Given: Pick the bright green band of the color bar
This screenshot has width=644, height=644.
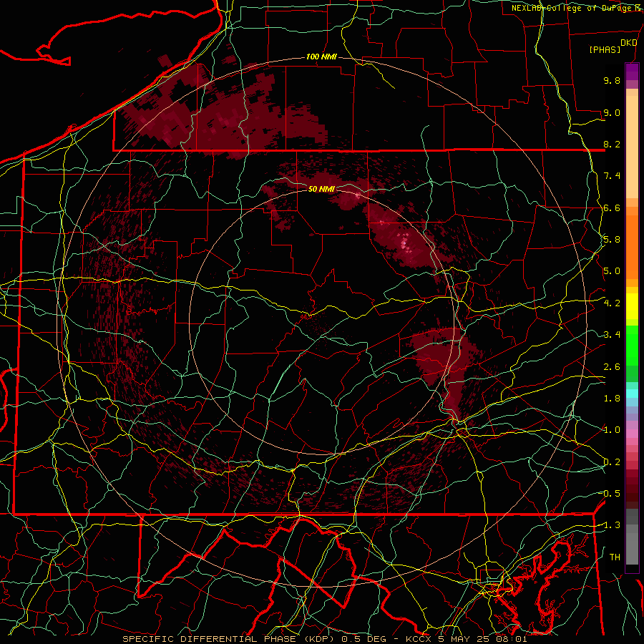Looking at the screenshot, I should tap(632, 345).
